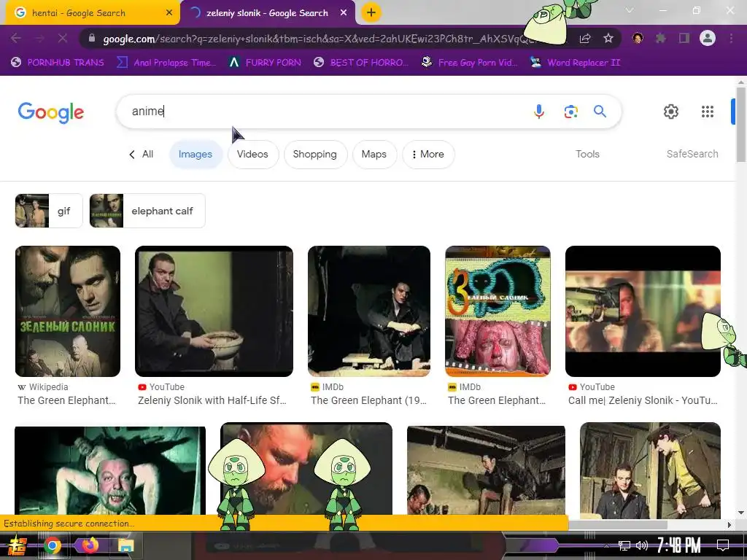747x560 pixels.
Task: Open the notification center icon
Action: pos(723,545)
